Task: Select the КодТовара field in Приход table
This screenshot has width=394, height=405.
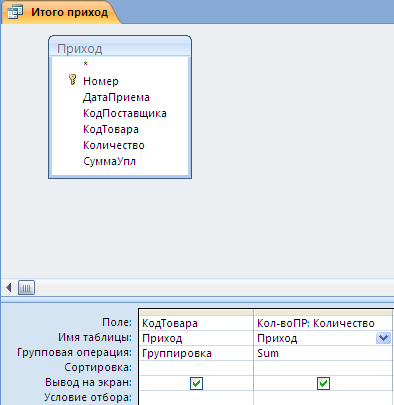Action: pos(111,129)
